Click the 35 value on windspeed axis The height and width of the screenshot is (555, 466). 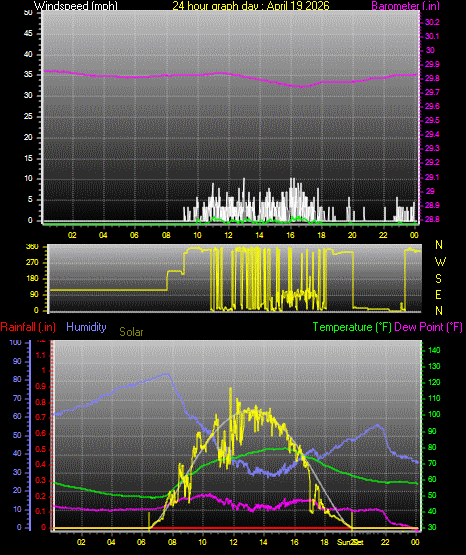point(28,75)
